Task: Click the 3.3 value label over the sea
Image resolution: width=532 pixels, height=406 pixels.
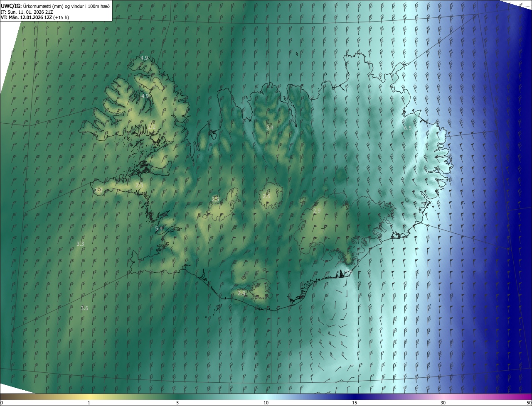Action: (x=81, y=244)
